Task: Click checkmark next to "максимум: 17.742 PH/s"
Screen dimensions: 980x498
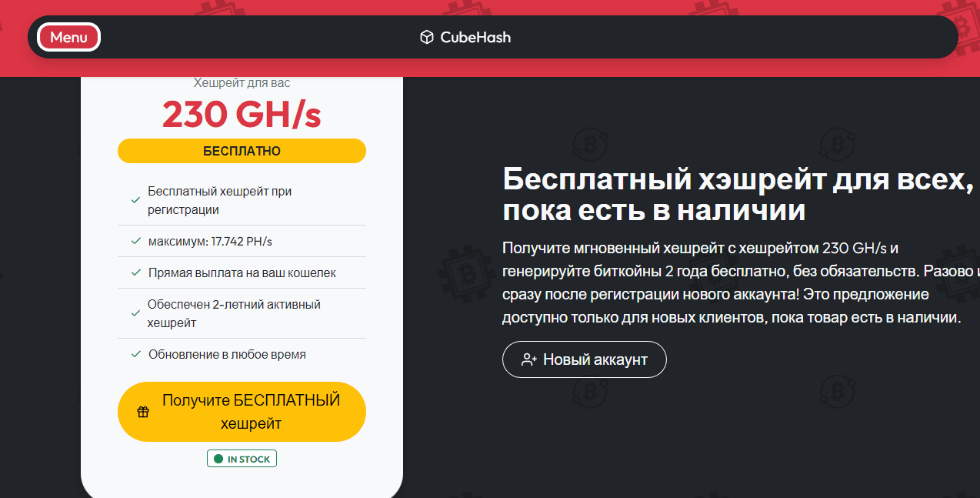Action: 135,242
